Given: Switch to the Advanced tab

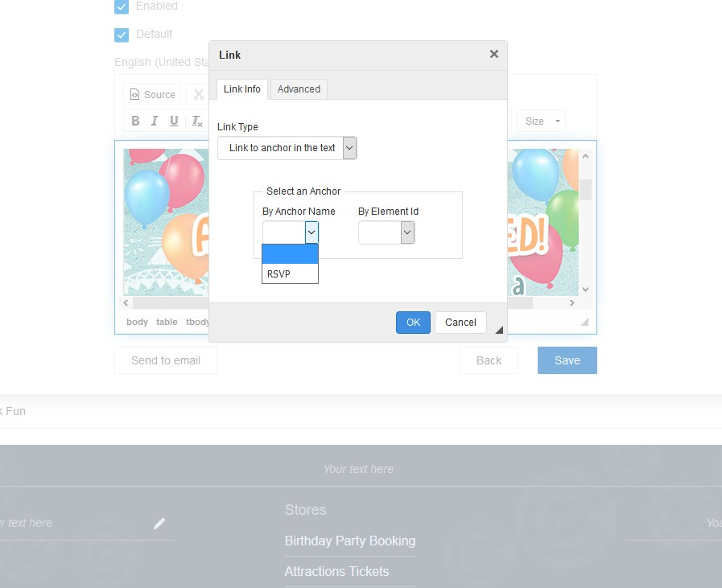Looking at the screenshot, I should tap(299, 89).
